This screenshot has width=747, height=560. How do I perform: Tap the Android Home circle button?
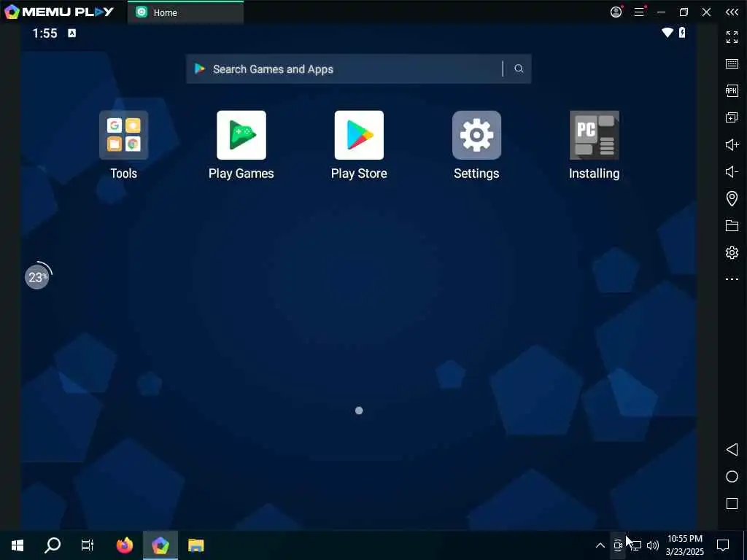(x=732, y=477)
